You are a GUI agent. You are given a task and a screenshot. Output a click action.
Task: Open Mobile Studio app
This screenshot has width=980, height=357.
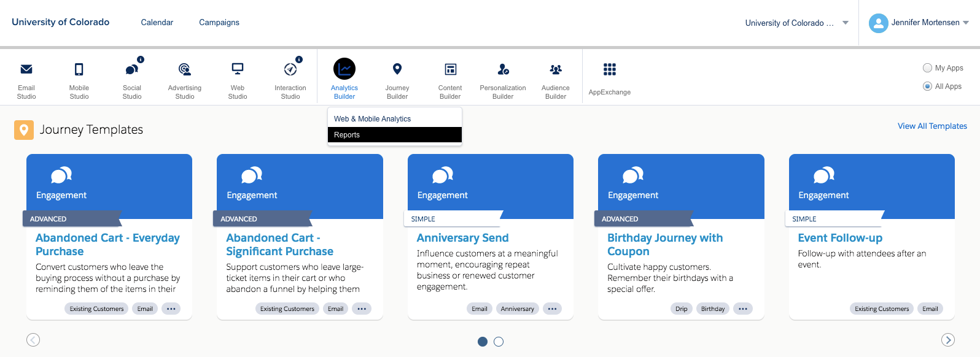pos(79,80)
